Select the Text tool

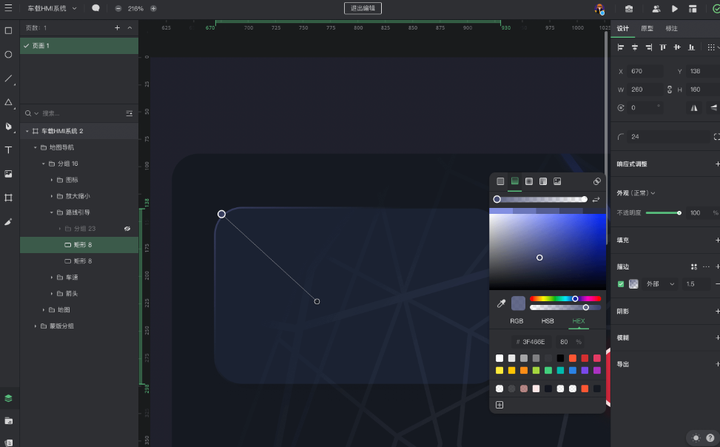click(x=8, y=150)
